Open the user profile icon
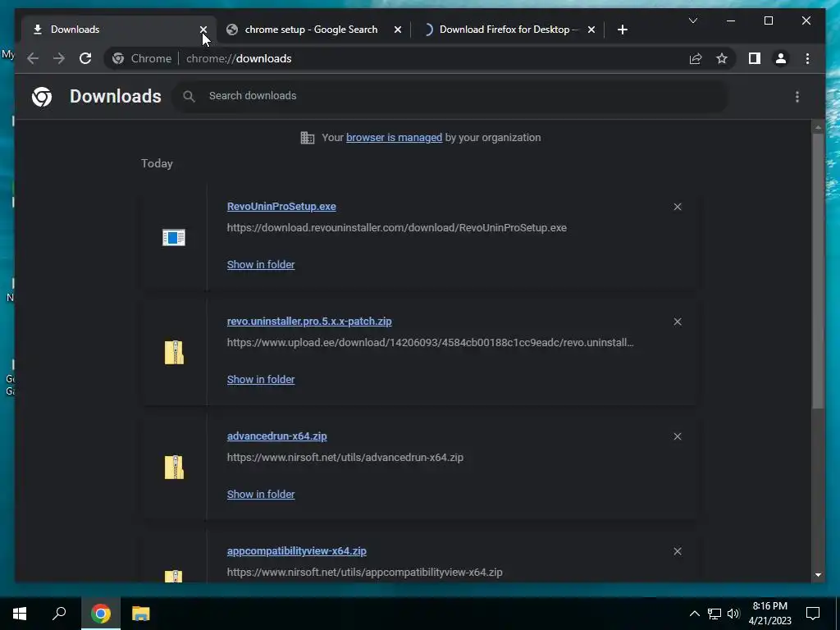Screen dimensions: 840x630 (x=781, y=58)
